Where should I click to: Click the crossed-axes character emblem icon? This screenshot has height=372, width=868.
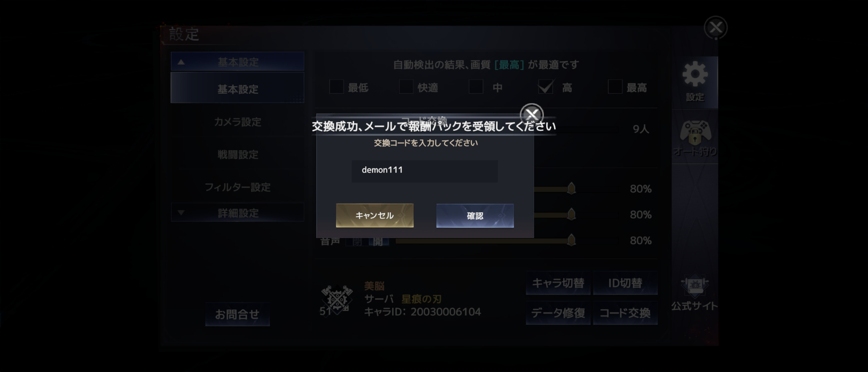pos(337,299)
